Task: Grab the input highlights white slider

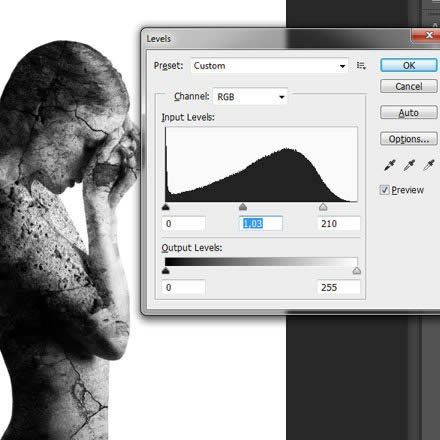Action: pyautogui.click(x=323, y=207)
